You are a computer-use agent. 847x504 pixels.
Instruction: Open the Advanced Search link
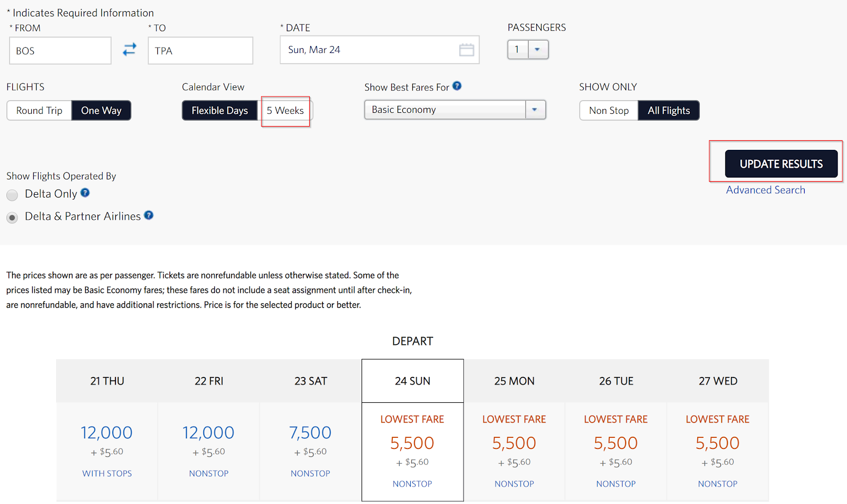[765, 190]
